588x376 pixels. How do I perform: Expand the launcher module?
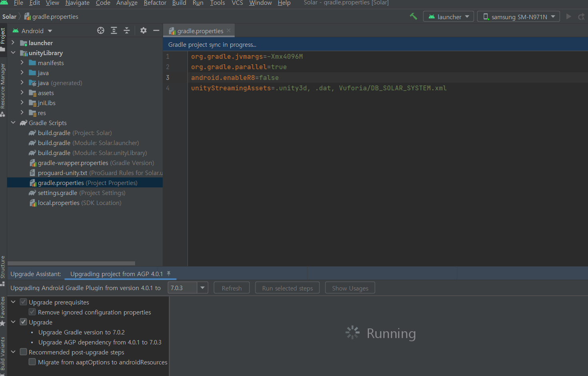[13, 42]
